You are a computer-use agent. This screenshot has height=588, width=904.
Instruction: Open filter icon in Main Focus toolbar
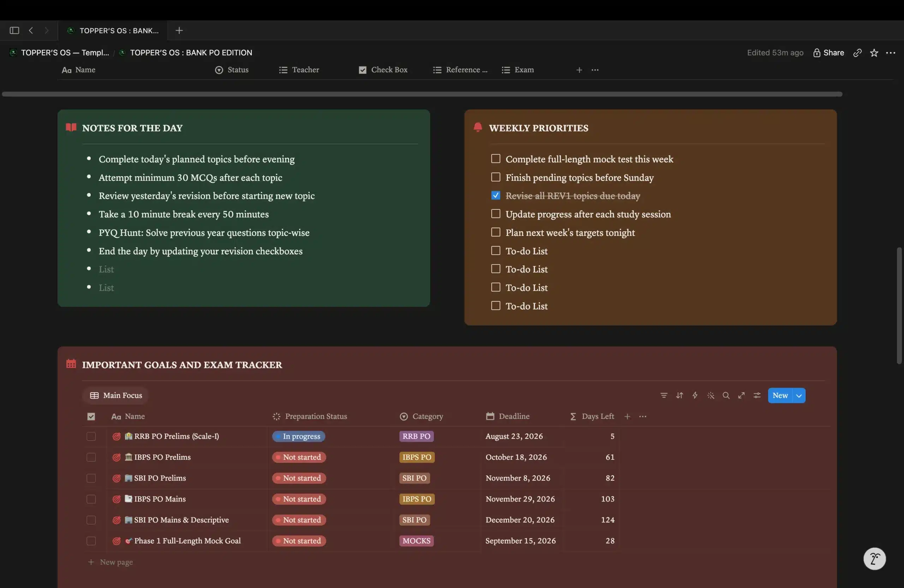[664, 396]
